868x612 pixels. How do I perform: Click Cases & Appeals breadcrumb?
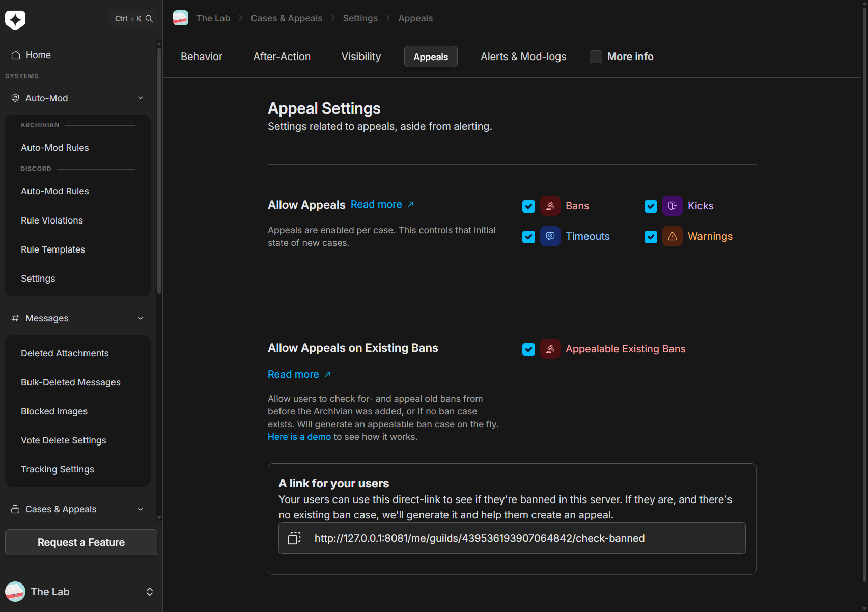(286, 18)
